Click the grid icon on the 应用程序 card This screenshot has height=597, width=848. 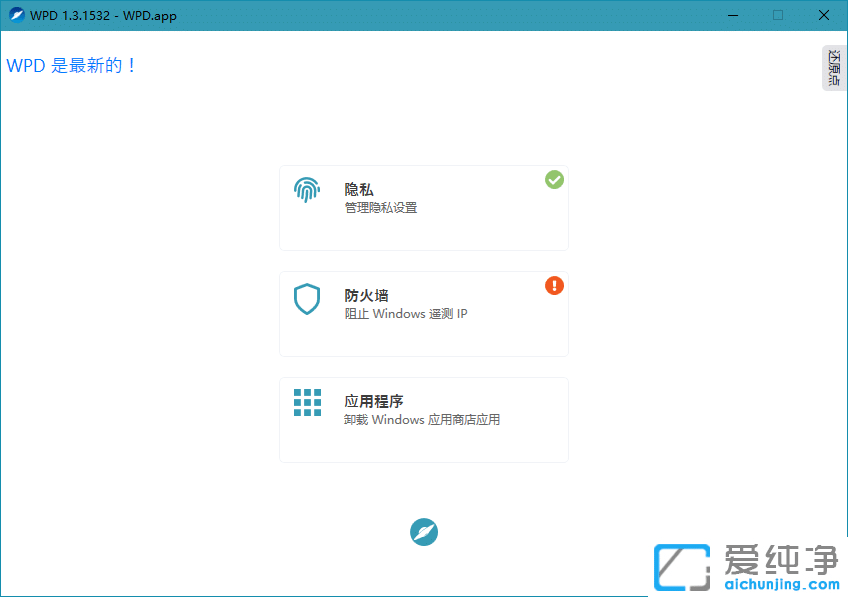click(x=307, y=402)
